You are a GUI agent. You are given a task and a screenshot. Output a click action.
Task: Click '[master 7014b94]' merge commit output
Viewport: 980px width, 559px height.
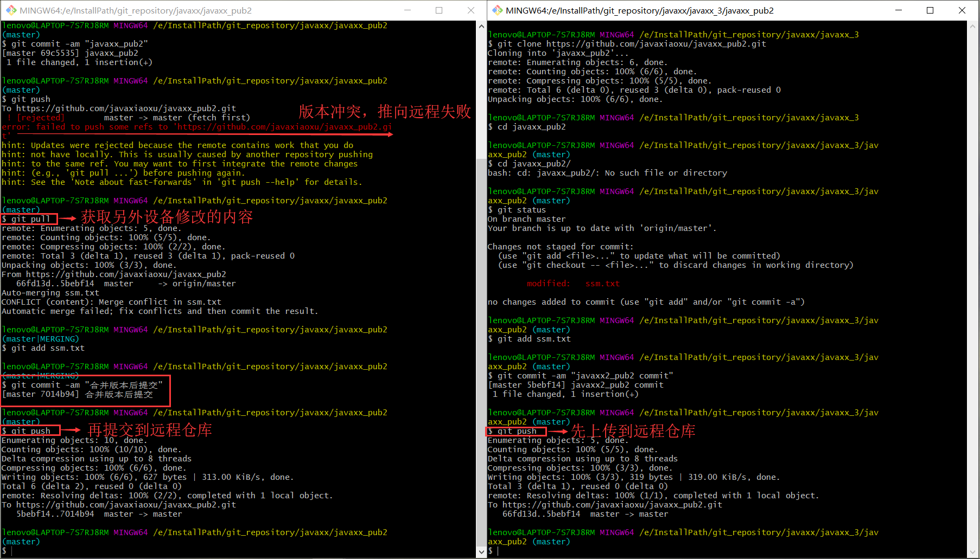(78, 394)
